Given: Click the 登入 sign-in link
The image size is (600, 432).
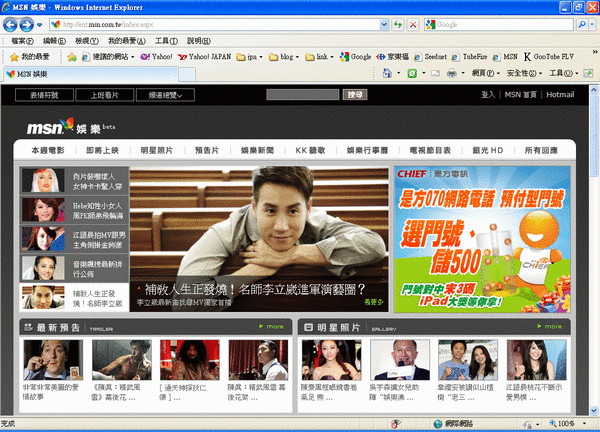Looking at the screenshot, I should pos(488,95).
